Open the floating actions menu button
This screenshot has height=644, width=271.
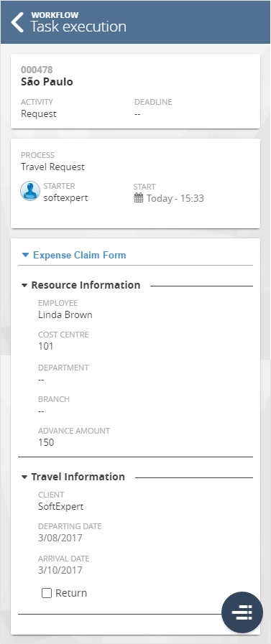242,612
